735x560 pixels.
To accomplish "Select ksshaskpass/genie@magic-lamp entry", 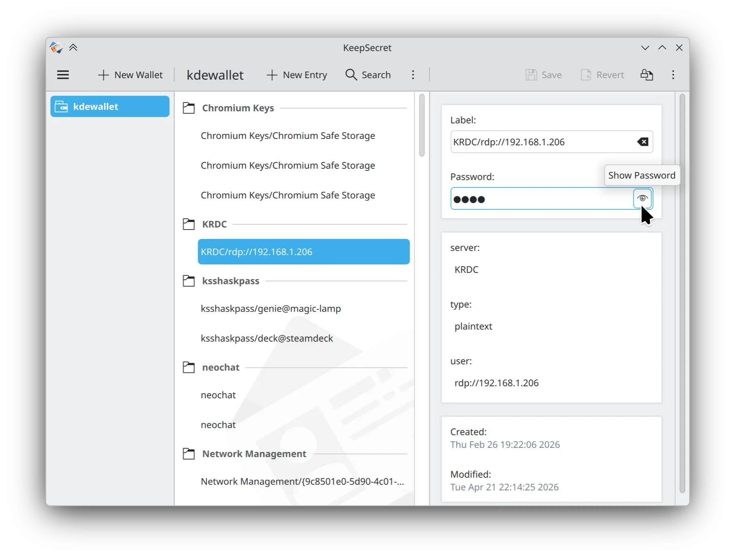I will tap(304, 309).
